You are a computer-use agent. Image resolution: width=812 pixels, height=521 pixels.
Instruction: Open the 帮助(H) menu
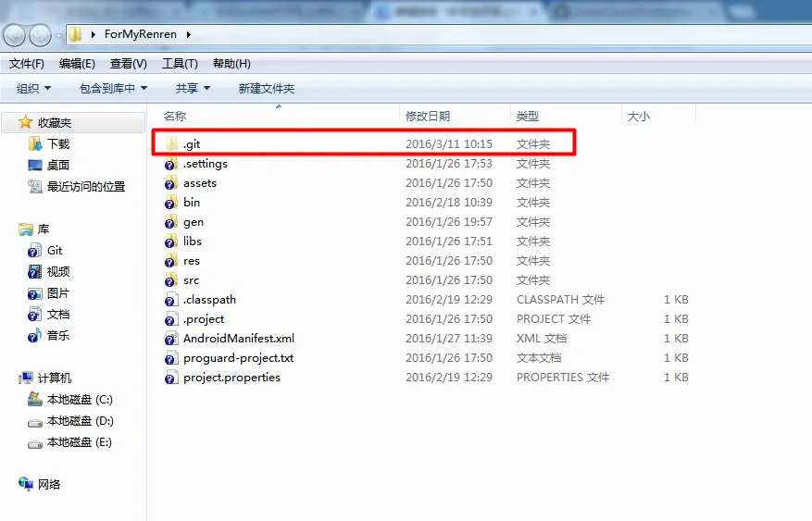tap(231, 64)
